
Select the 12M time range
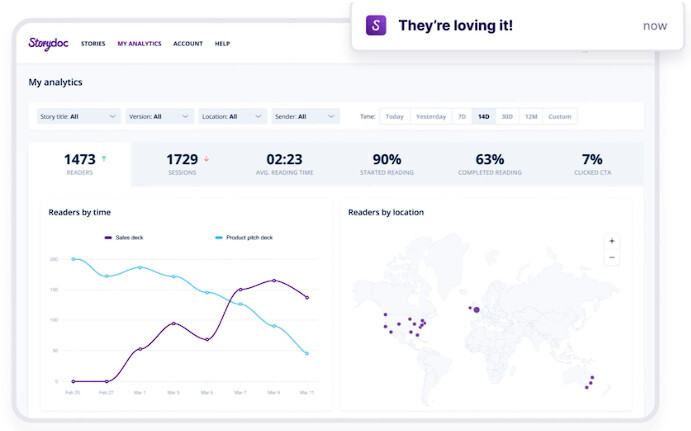[x=531, y=117]
